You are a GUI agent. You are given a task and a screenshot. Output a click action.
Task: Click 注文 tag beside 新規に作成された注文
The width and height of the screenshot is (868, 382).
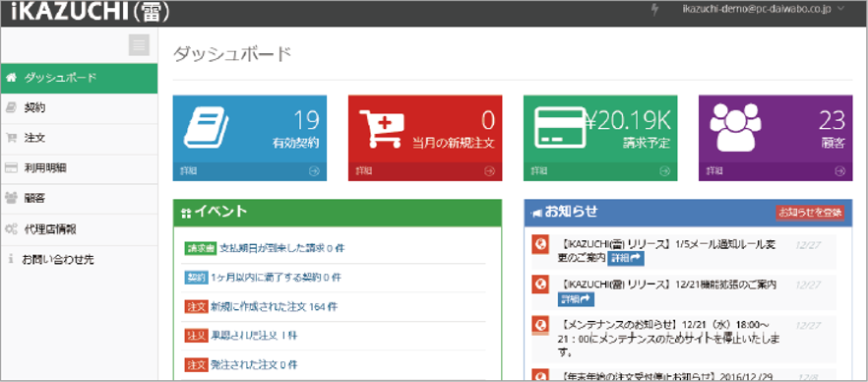(x=196, y=306)
